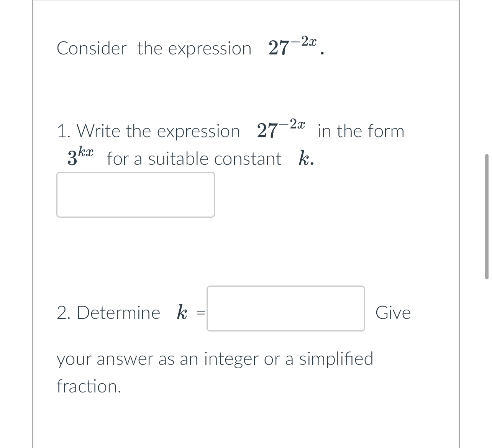Select the word 'integer' in the instructions
Screen dimensions: 492x448
click(229, 359)
